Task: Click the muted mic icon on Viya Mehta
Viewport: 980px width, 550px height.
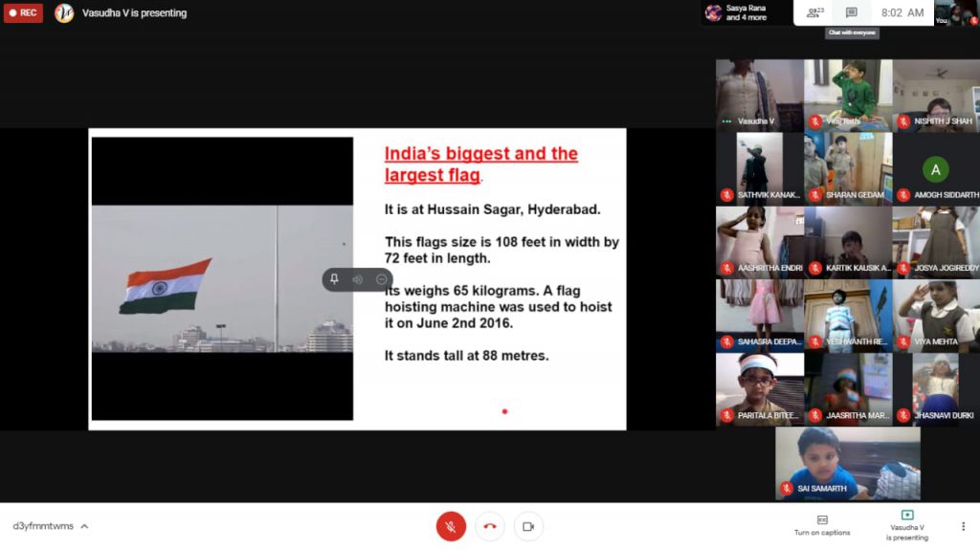Action: click(x=903, y=341)
